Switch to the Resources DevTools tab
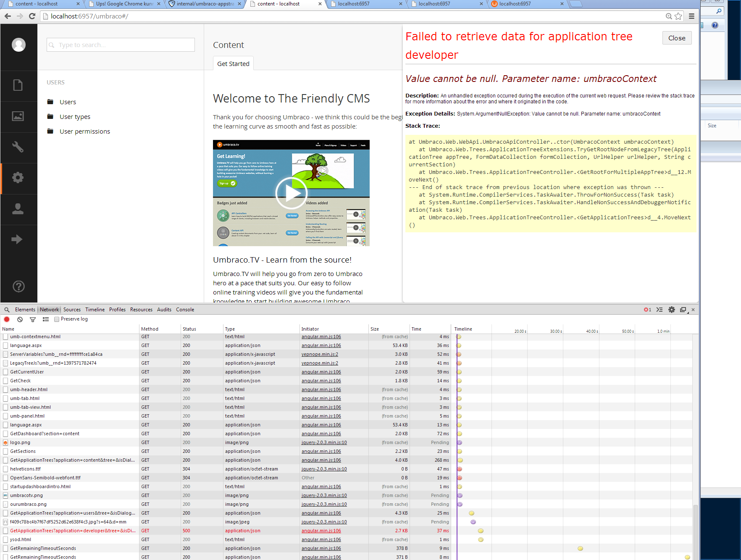The image size is (741, 560). (x=141, y=310)
